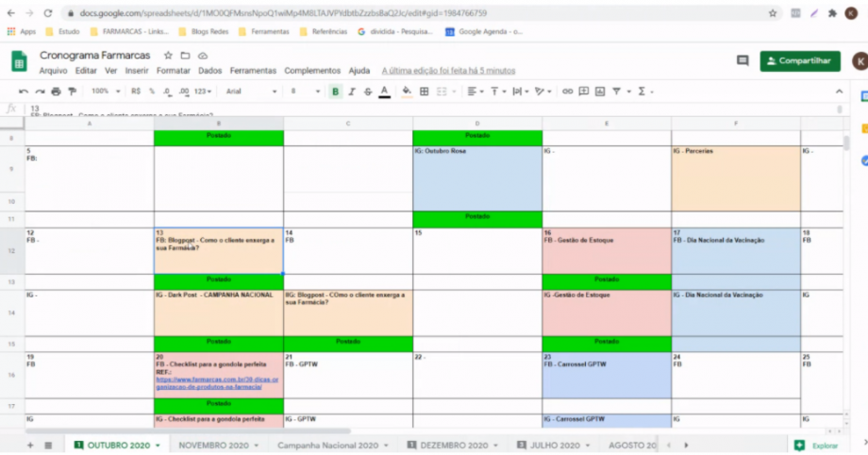Open the fill color picker
This screenshot has height=455, width=868.
click(x=407, y=92)
